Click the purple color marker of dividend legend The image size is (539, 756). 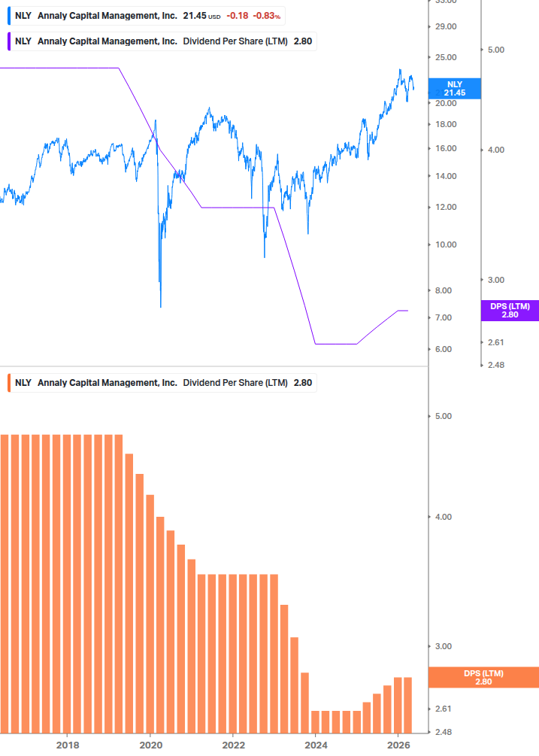9,41
